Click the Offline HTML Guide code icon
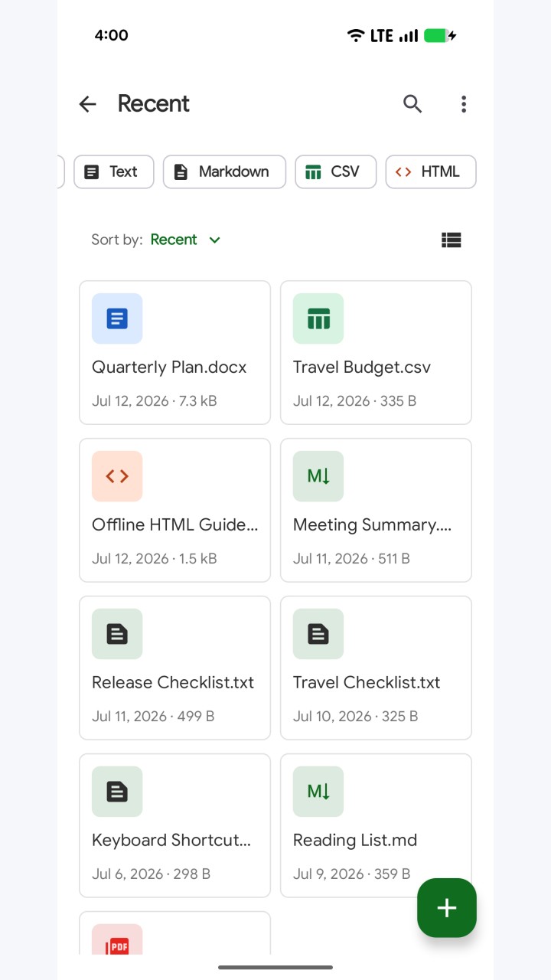 tap(117, 476)
